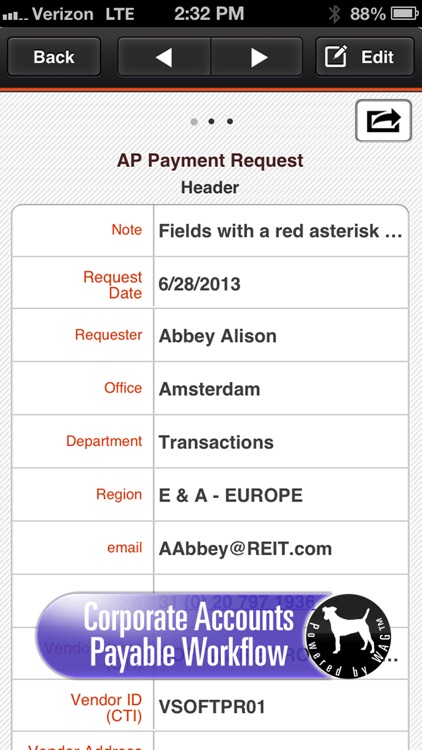Tap the Edit pencil button
422x750 pixels.
click(x=365, y=57)
